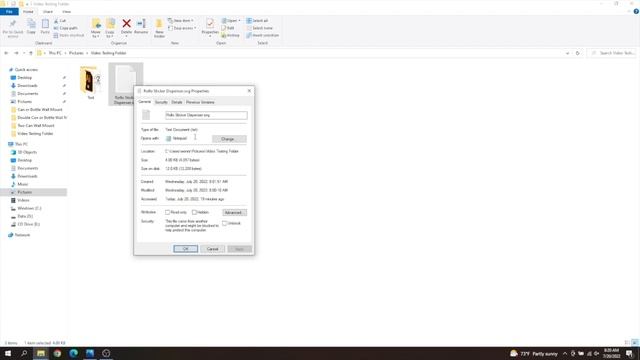Click Copy path in the ribbon
The height and width of the screenshot is (360, 640).
[x=65, y=28]
